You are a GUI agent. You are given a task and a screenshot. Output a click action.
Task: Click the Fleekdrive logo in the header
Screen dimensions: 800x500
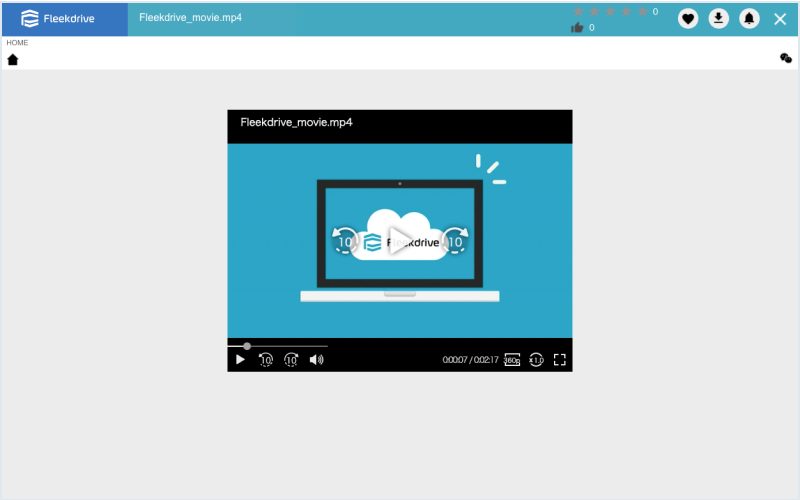(x=58, y=19)
